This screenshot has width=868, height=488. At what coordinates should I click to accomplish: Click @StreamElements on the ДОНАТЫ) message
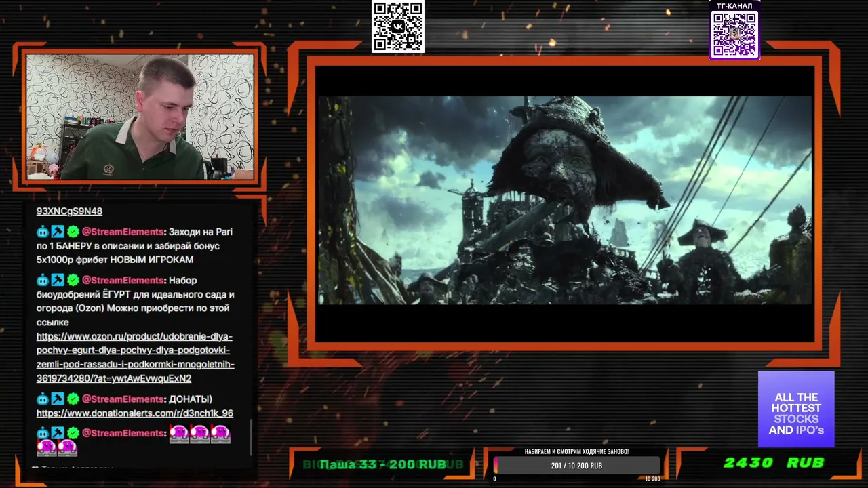click(123, 399)
